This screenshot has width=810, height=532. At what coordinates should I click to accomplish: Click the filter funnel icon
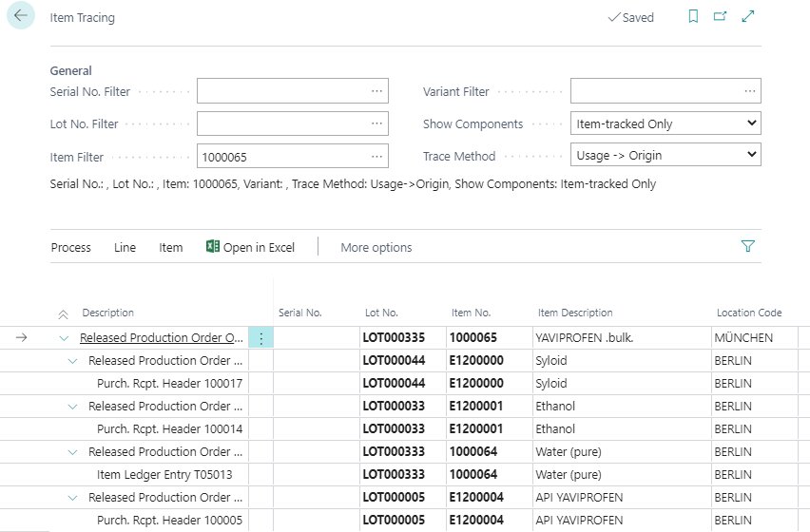748,247
